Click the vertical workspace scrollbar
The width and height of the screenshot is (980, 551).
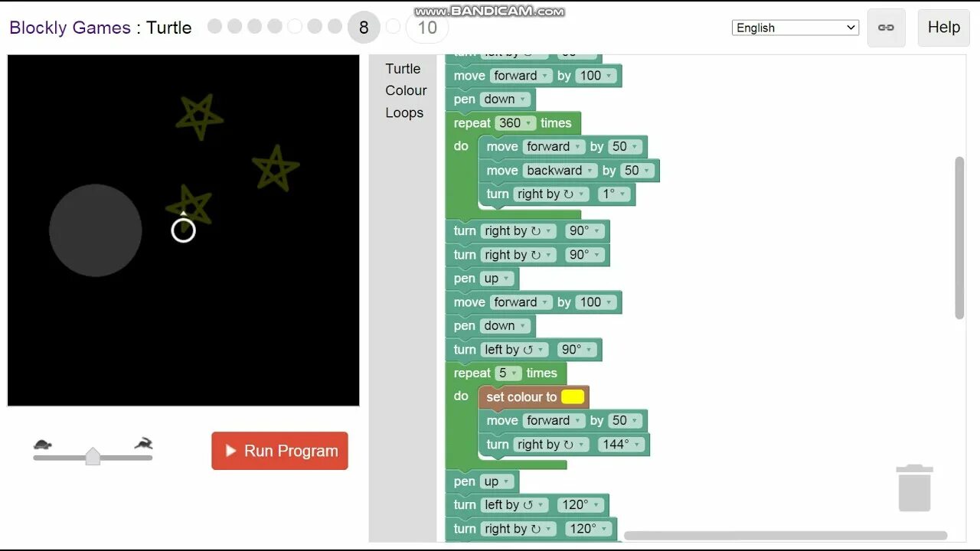coord(960,238)
